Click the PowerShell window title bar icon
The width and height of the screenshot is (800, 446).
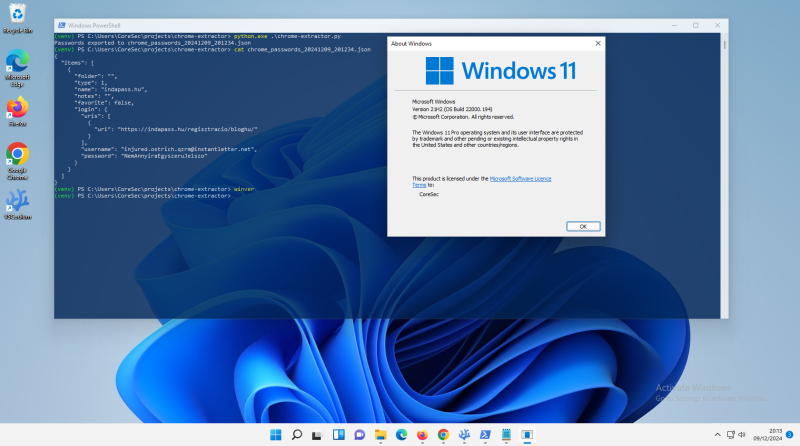click(x=62, y=25)
